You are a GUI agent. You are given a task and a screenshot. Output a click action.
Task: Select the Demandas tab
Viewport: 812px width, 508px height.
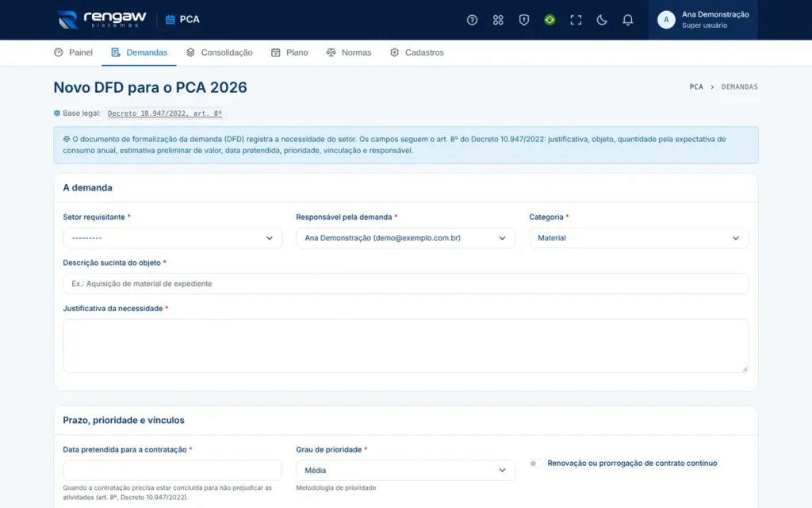140,52
